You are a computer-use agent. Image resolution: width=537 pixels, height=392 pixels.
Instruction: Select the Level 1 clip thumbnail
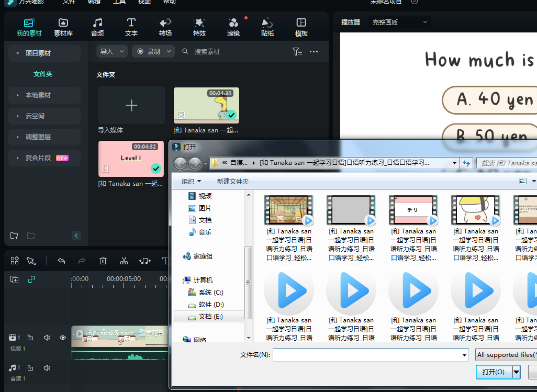(x=131, y=159)
